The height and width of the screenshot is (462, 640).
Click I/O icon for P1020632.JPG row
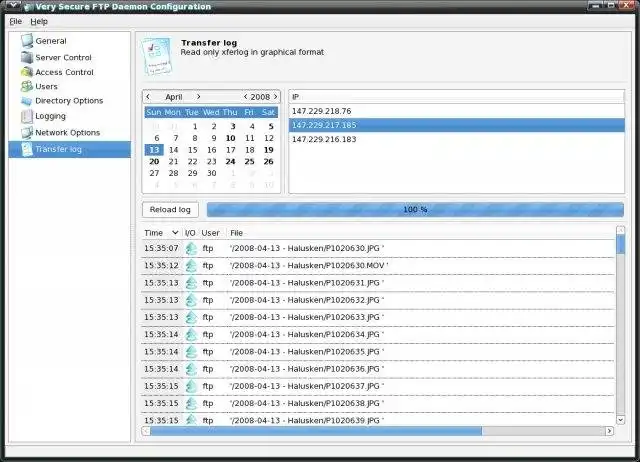pyautogui.click(x=191, y=300)
